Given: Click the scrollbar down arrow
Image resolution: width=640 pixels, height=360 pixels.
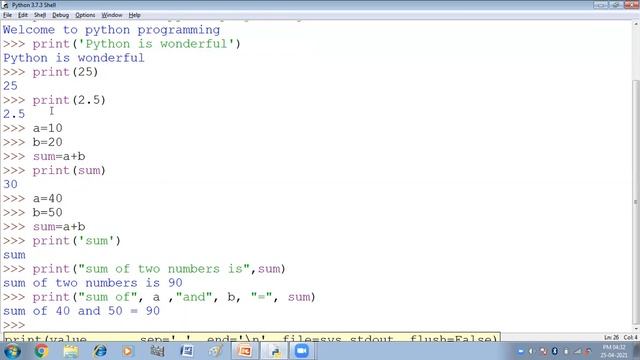Looking at the screenshot, I should pos(636,328).
